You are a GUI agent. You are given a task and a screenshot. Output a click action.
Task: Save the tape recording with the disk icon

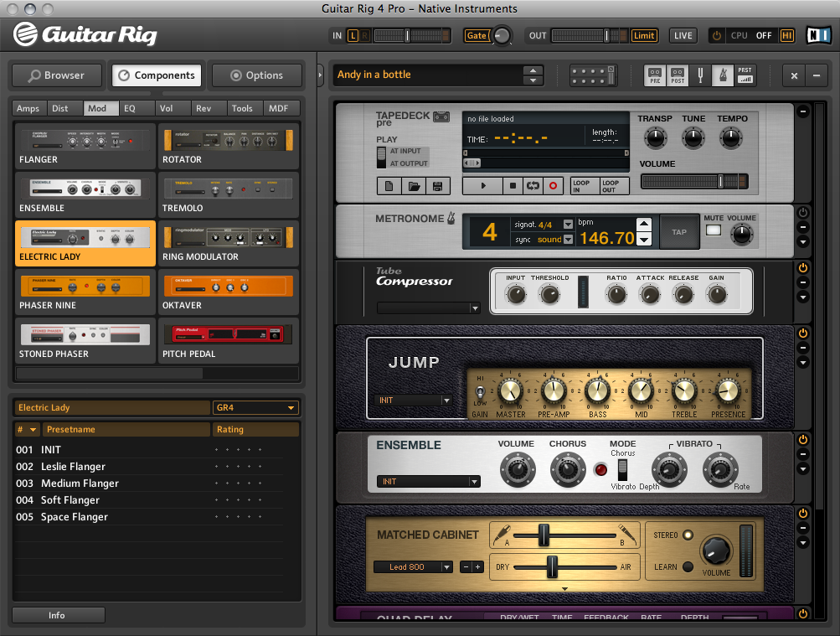point(437,185)
